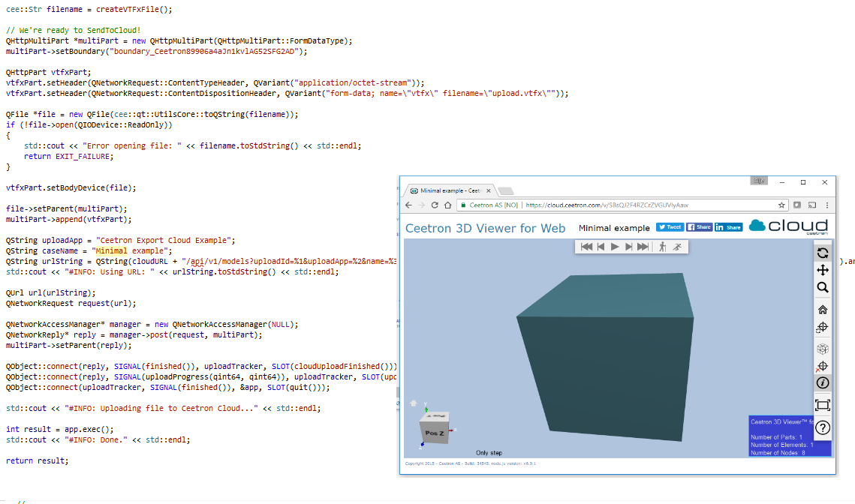Open help via the question mark icon
This screenshot has width=855, height=504.
coord(823,428)
